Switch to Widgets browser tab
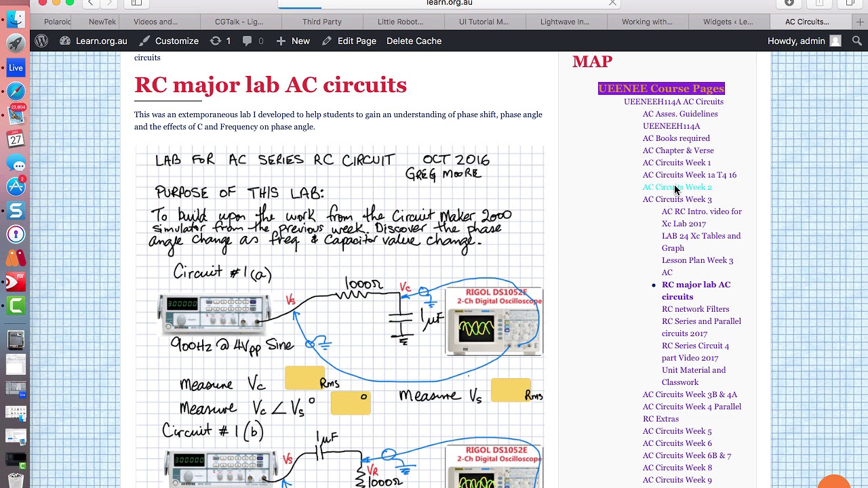Screen dimensions: 868x488 click(x=728, y=22)
